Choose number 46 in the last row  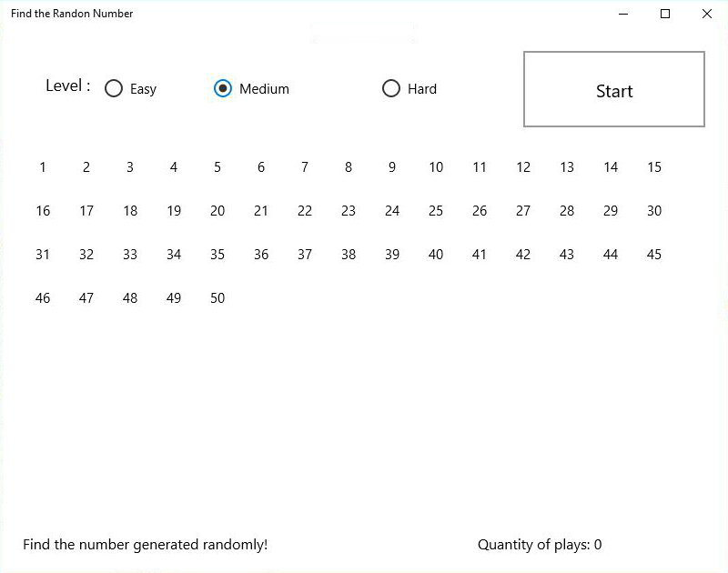coord(43,297)
